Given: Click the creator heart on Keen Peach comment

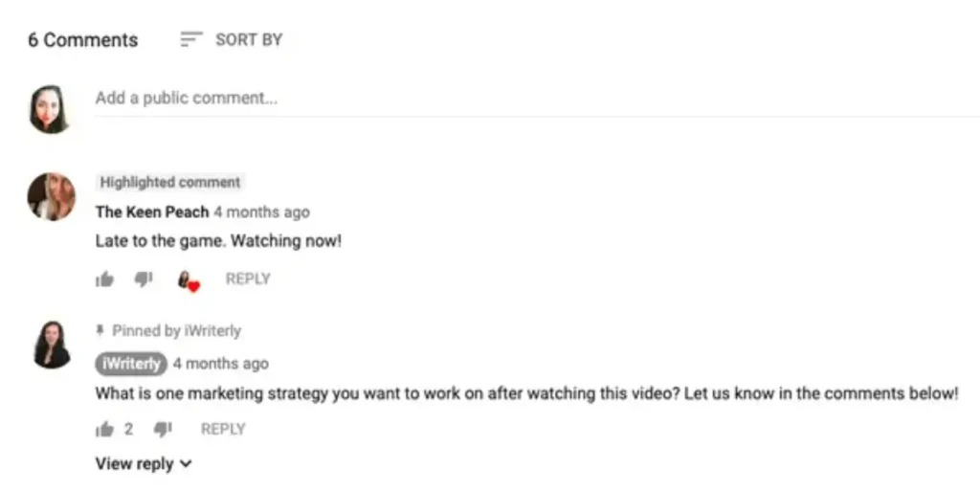Looking at the screenshot, I should tap(189, 281).
